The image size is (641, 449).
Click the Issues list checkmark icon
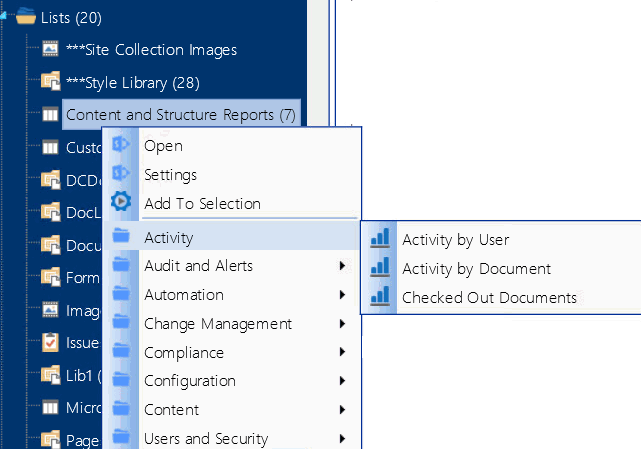click(51, 343)
